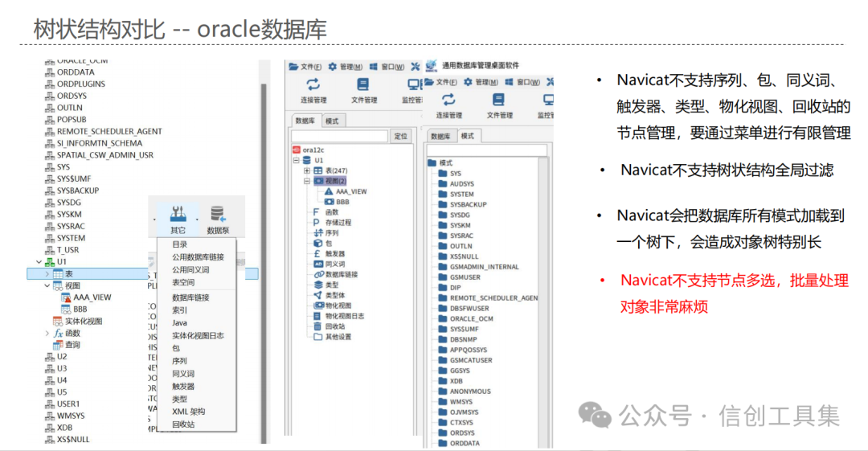
Task: Expand the fx 函数 node in Navicat tree
Action: [47, 333]
